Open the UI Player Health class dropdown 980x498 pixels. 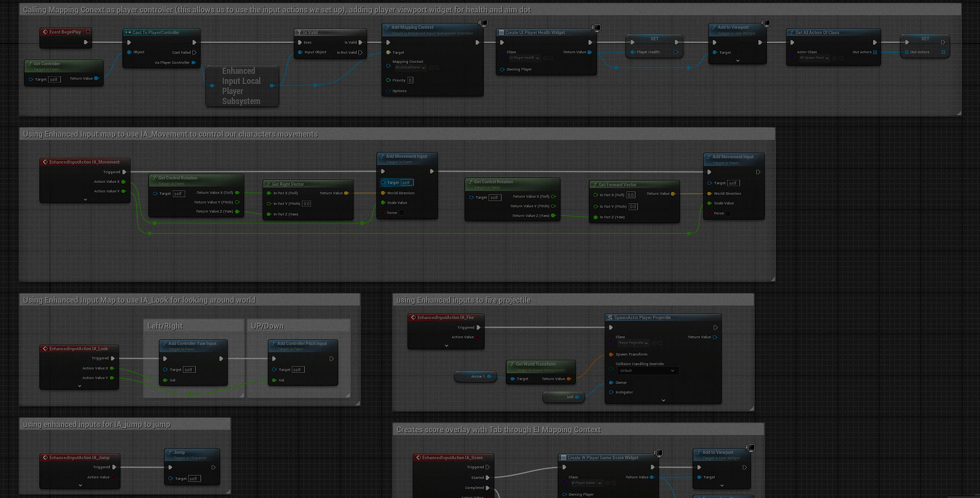[x=524, y=58]
